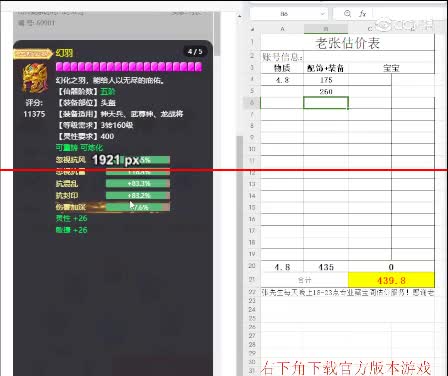Click the 可重铸 可炼化 label
The height and width of the screenshot is (376, 448).
(x=79, y=147)
